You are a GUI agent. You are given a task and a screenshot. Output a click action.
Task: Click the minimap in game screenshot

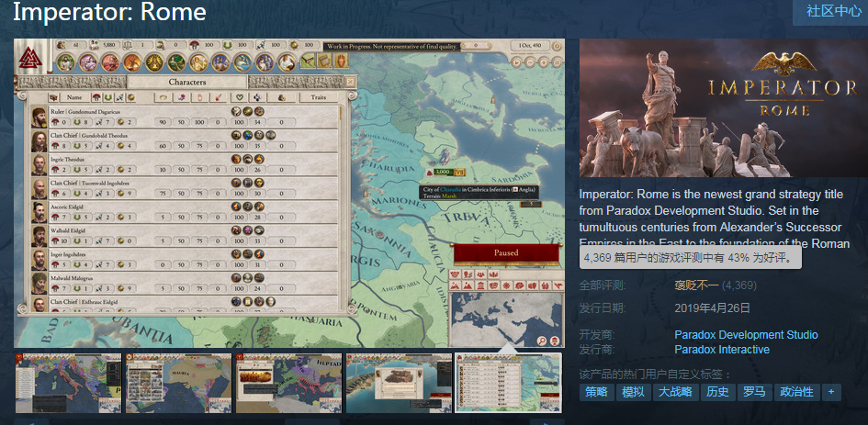coord(505,319)
